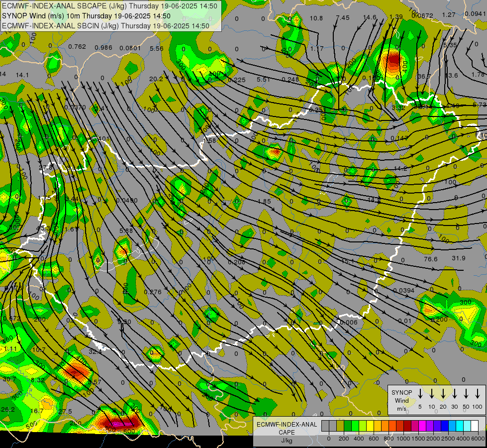487x448 pixels.
Task: Click the wind arrow above 100 in legend
Action: (478, 394)
